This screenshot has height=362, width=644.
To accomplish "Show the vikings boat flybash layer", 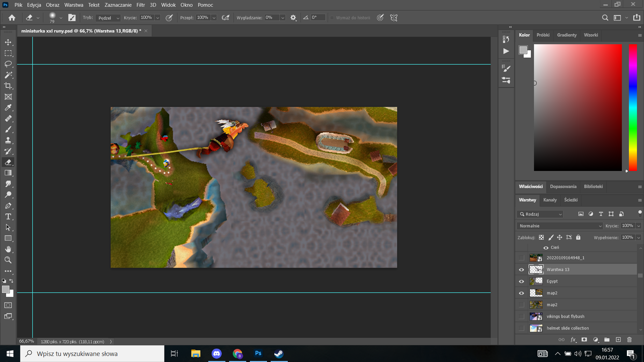I will pos(521,316).
